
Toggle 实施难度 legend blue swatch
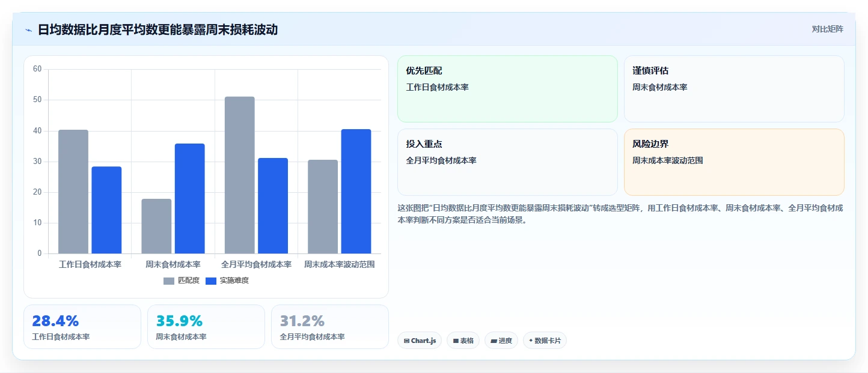tap(211, 281)
